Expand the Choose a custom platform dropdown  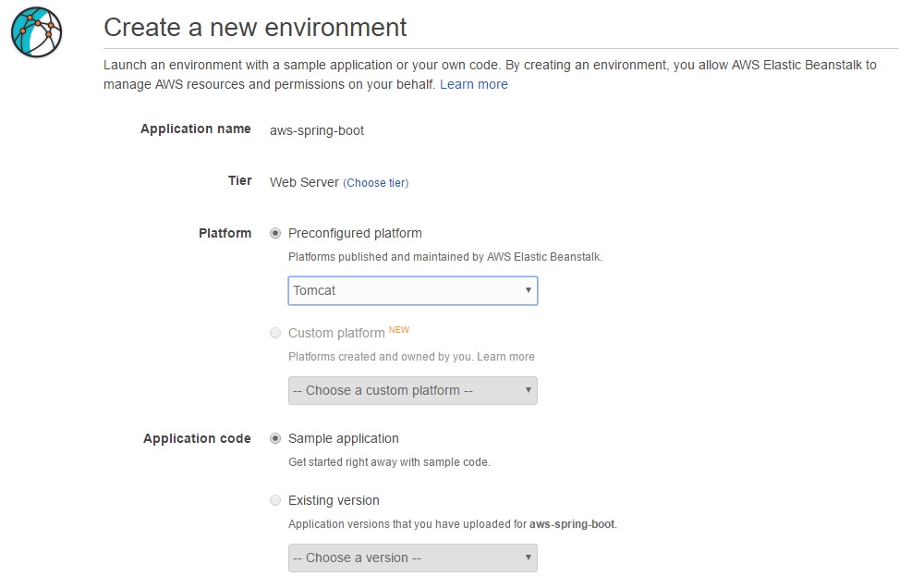tap(412, 390)
